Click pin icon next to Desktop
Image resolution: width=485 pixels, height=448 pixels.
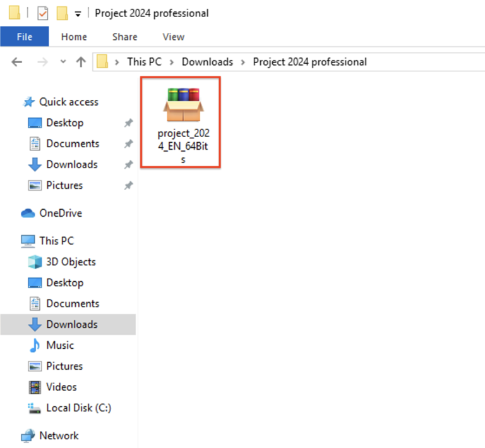tap(128, 123)
